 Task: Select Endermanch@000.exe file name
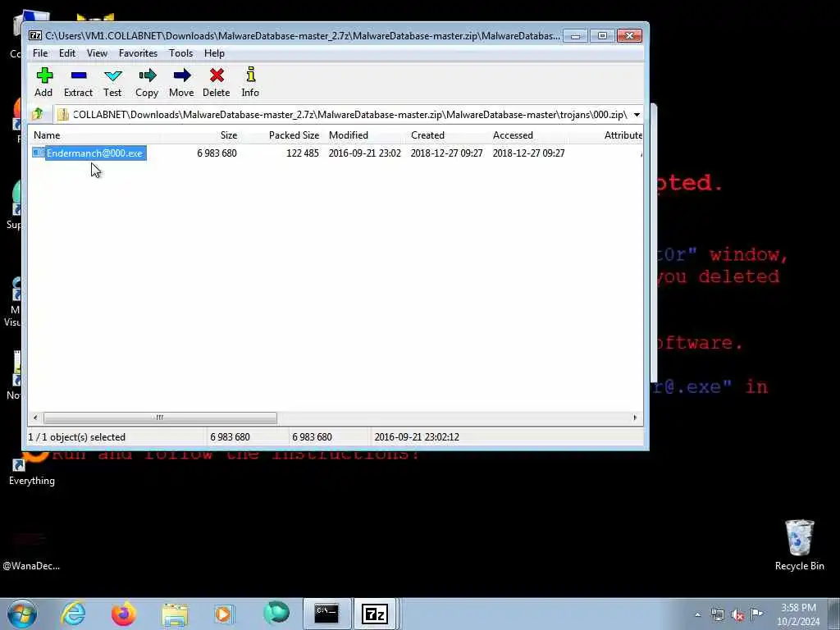coord(95,153)
